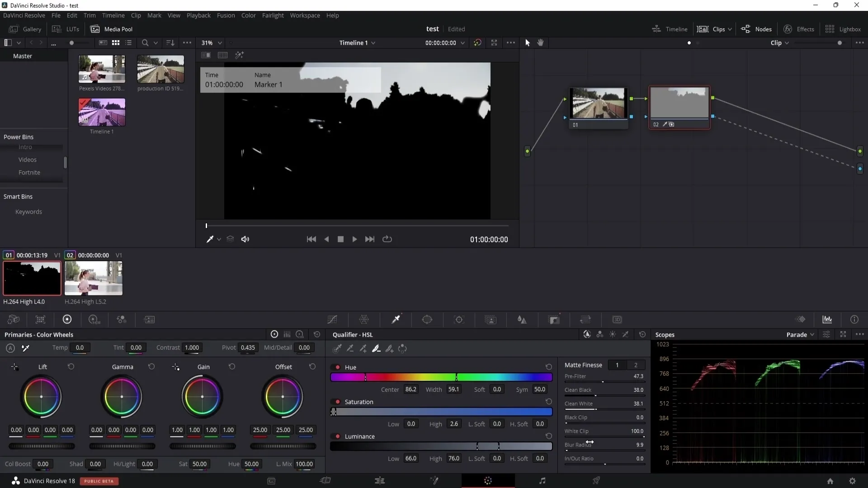Open the HDR color wheels palette
The width and height of the screenshot is (868, 488).
[x=94, y=319]
